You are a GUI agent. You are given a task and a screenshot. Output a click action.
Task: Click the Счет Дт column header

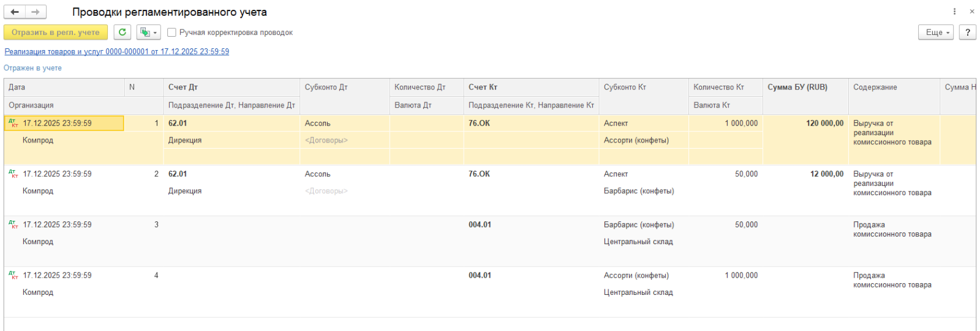click(183, 87)
